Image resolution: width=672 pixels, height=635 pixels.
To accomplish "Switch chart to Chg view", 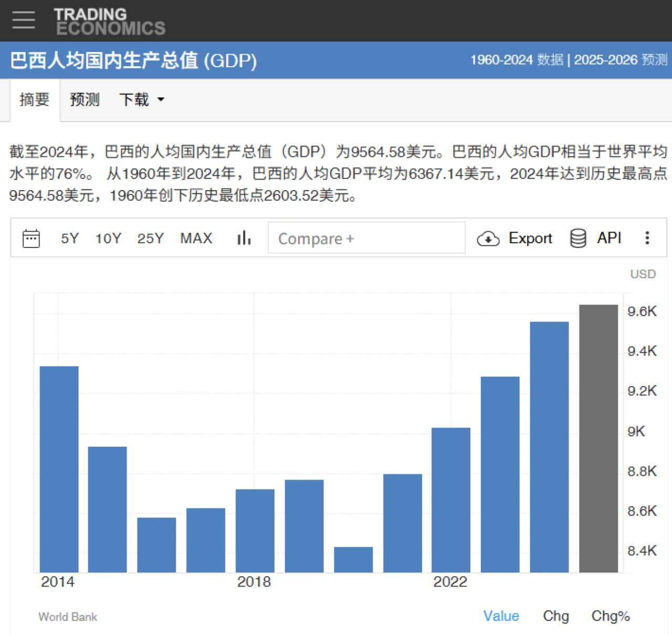I will [x=555, y=616].
